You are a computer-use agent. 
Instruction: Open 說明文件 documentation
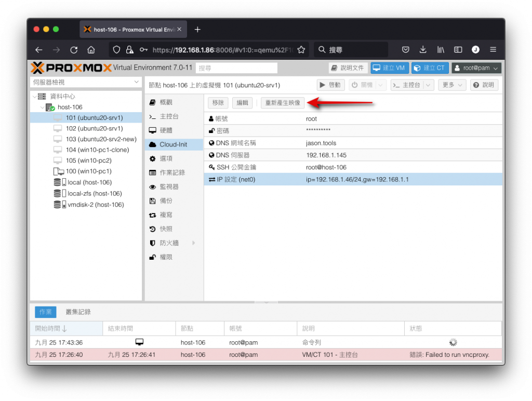(x=348, y=68)
